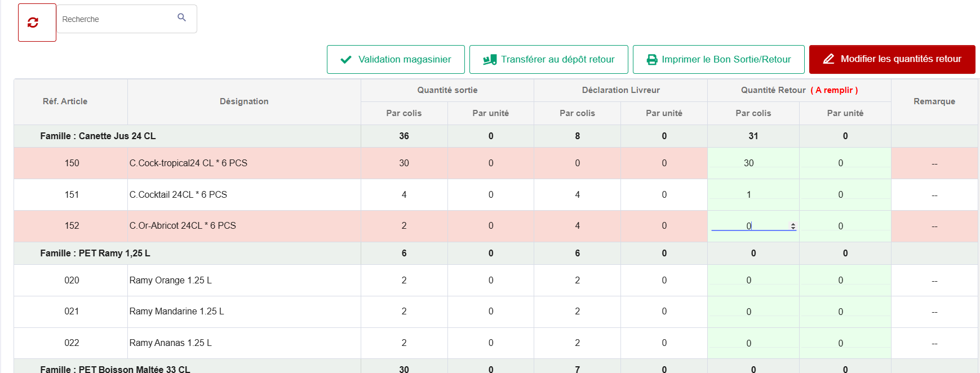
Task: Click the Désignation column header
Action: pyautogui.click(x=244, y=101)
